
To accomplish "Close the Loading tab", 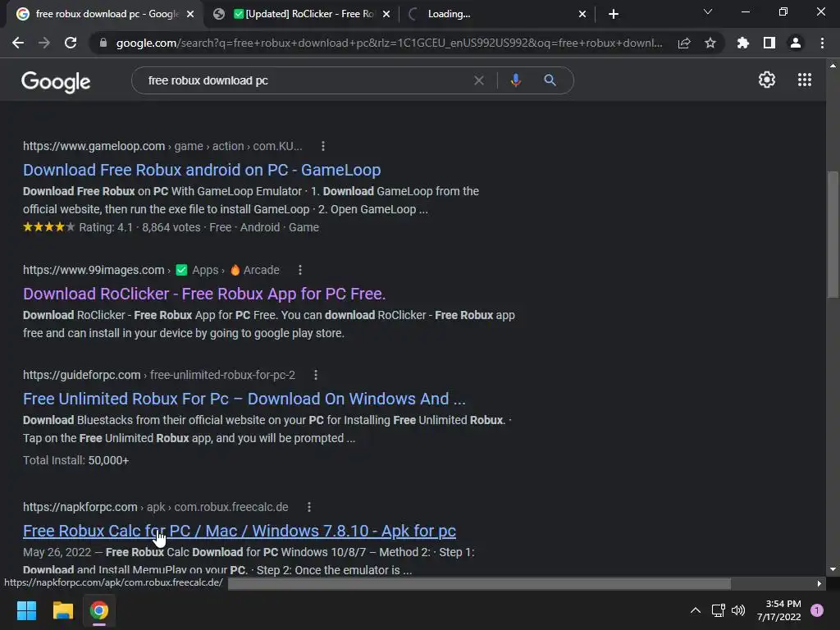I will pos(582,14).
